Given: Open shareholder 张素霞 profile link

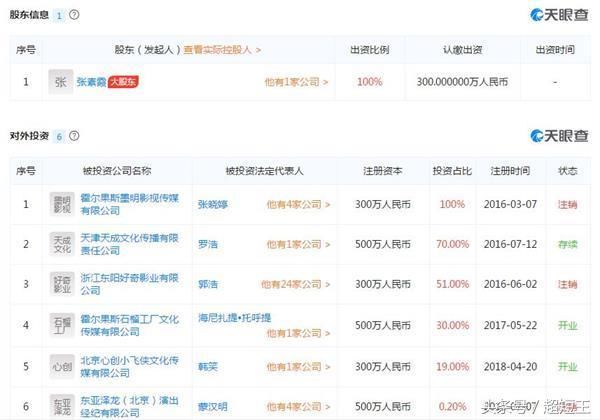Looking at the screenshot, I should [x=91, y=82].
